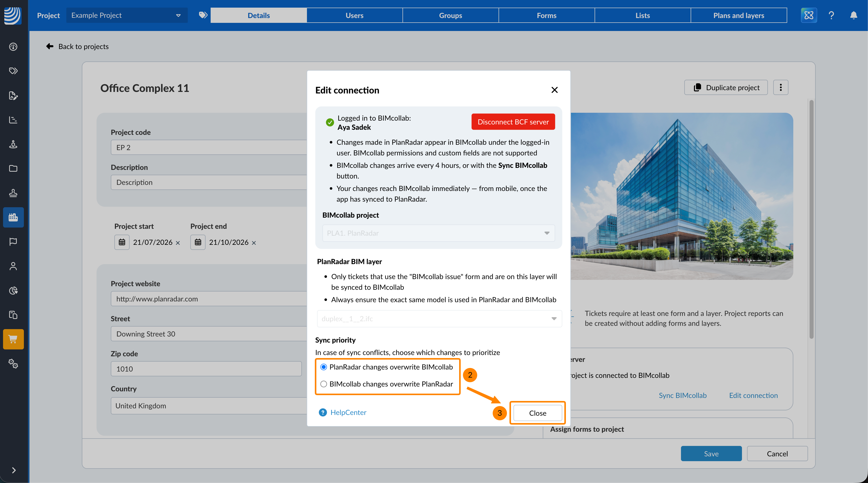Open the Project start calendar picker
The width and height of the screenshot is (868, 483).
[x=122, y=242]
